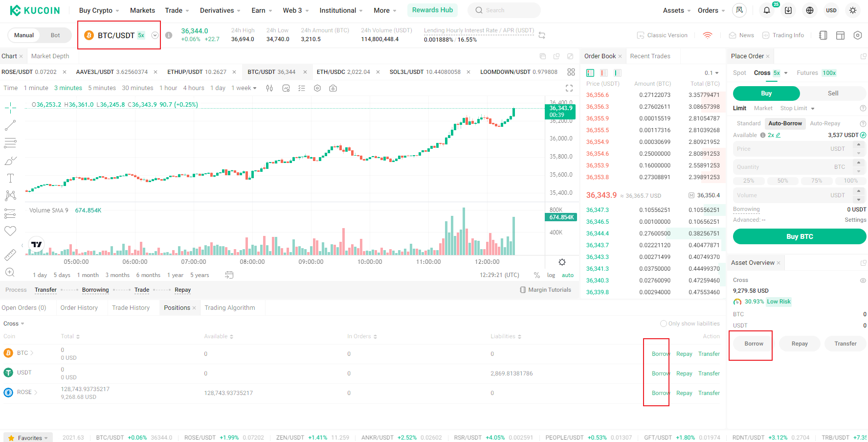Viewport: 868px width, 442px height.
Task: Click Repay button in Asset Overview
Action: coord(800,344)
